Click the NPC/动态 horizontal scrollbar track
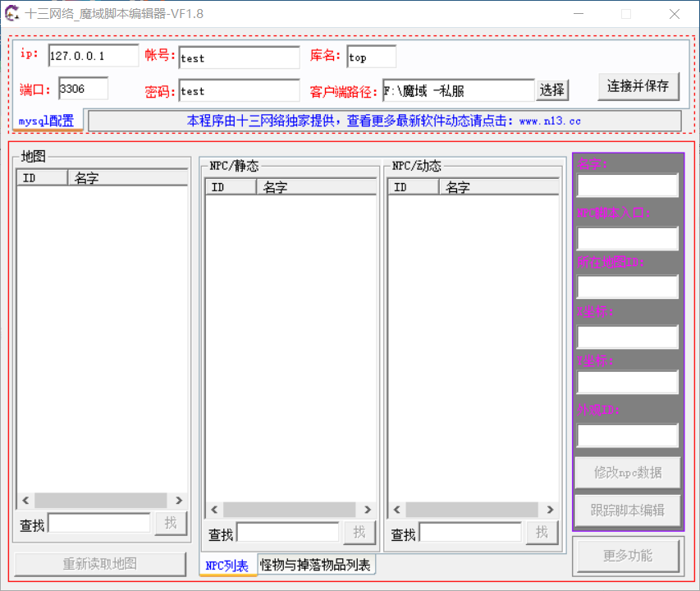This screenshot has width=700, height=591. click(472, 510)
